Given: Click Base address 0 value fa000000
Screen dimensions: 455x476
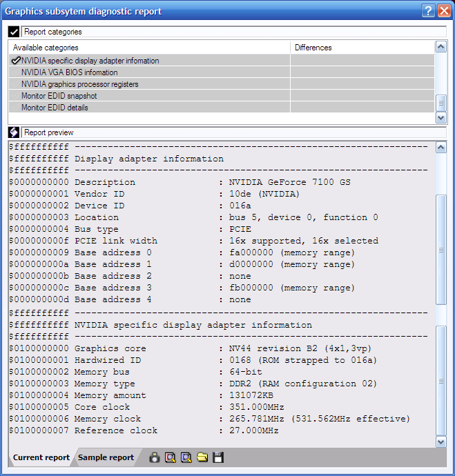Looking at the screenshot, I should (251, 252).
